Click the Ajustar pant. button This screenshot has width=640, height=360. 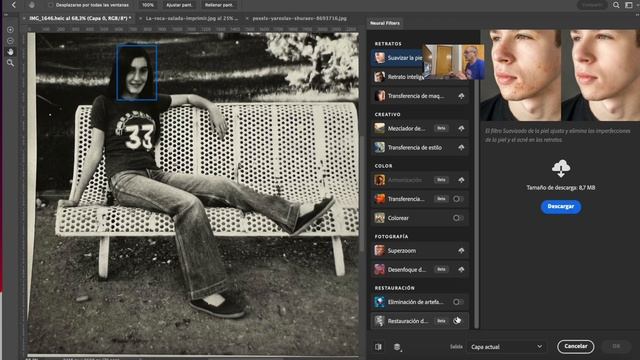179,5
